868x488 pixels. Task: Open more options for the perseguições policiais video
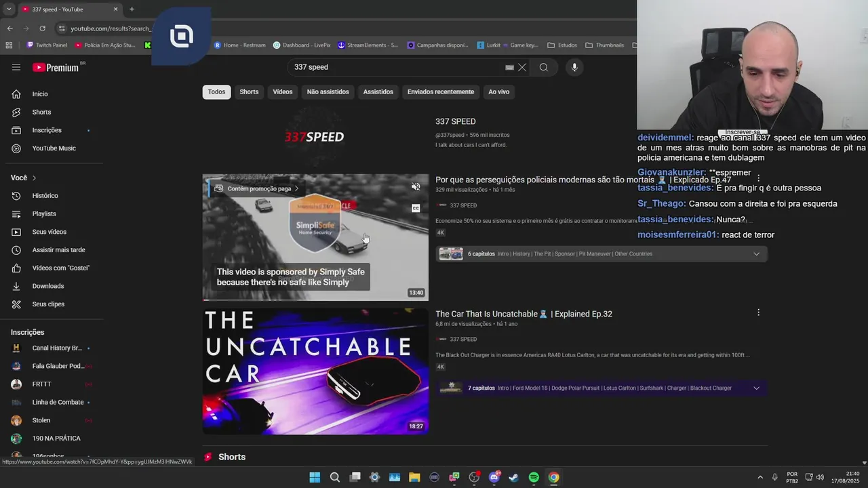[x=758, y=178]
